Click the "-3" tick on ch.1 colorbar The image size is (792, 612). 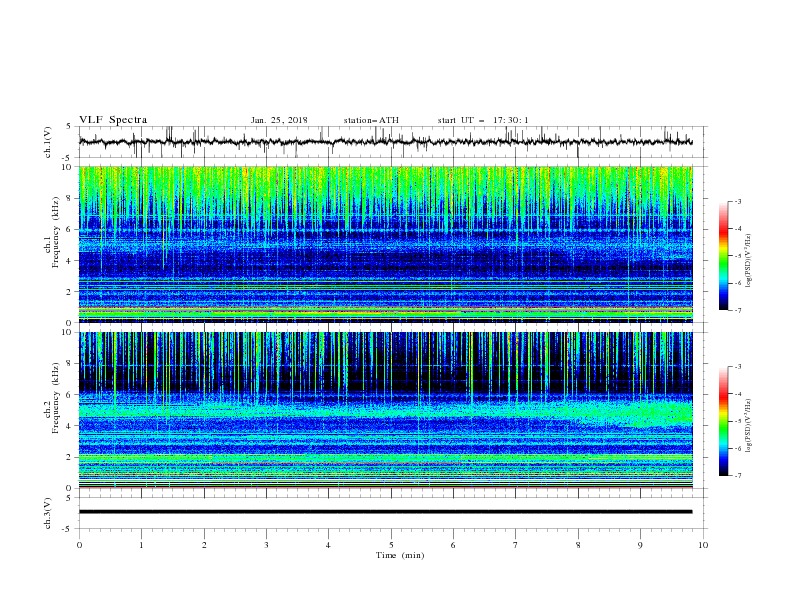pos(738,201)
